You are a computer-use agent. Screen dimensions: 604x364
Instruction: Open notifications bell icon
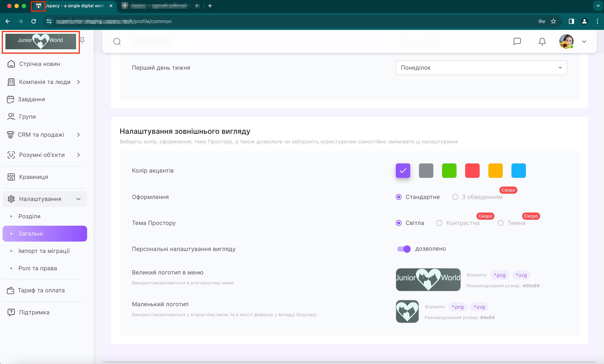click(542, 41)
